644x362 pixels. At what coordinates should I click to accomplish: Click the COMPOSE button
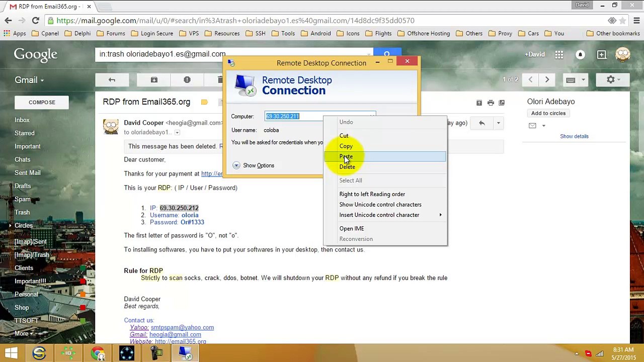(x=42, y=103)
